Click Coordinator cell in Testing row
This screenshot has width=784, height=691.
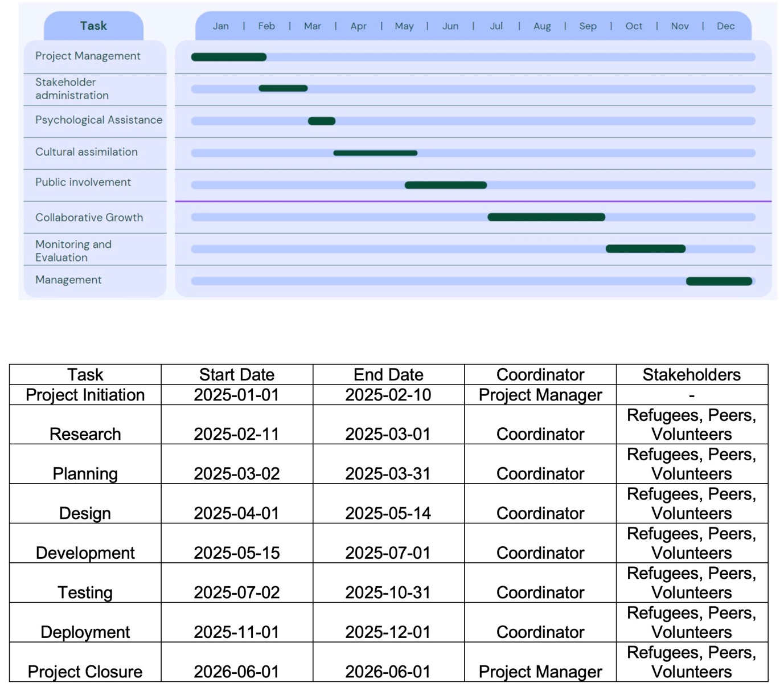(x=540, y=583)
